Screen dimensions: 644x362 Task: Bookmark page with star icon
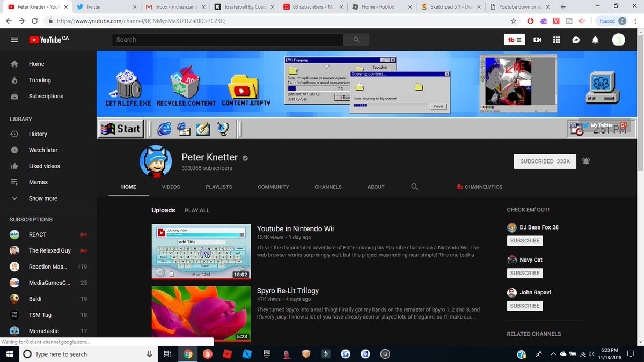pyautogui.click(x=514, y=21)
